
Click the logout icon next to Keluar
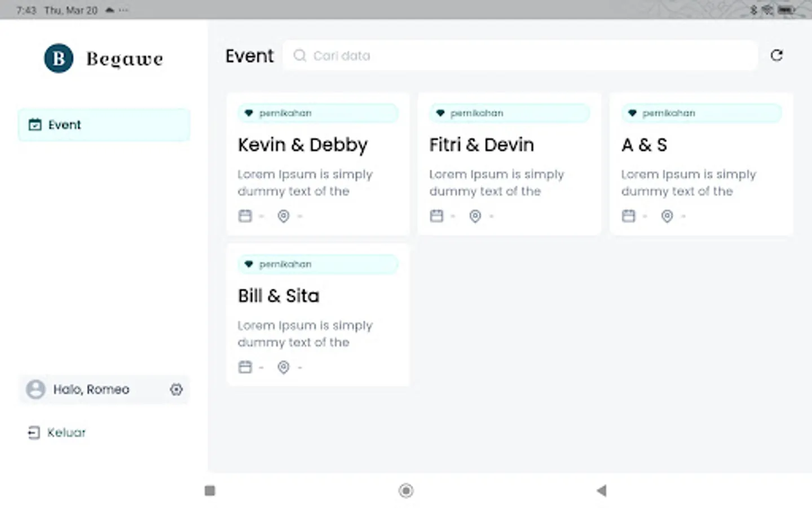[33, 432]
